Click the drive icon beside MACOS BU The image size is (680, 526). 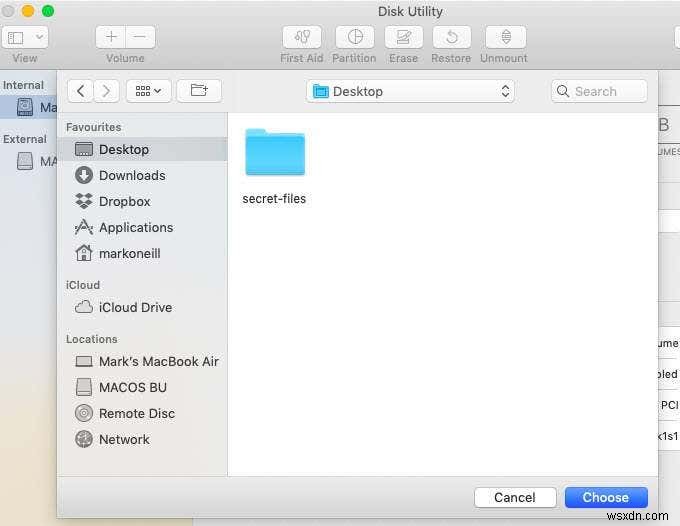coord(84,387)
